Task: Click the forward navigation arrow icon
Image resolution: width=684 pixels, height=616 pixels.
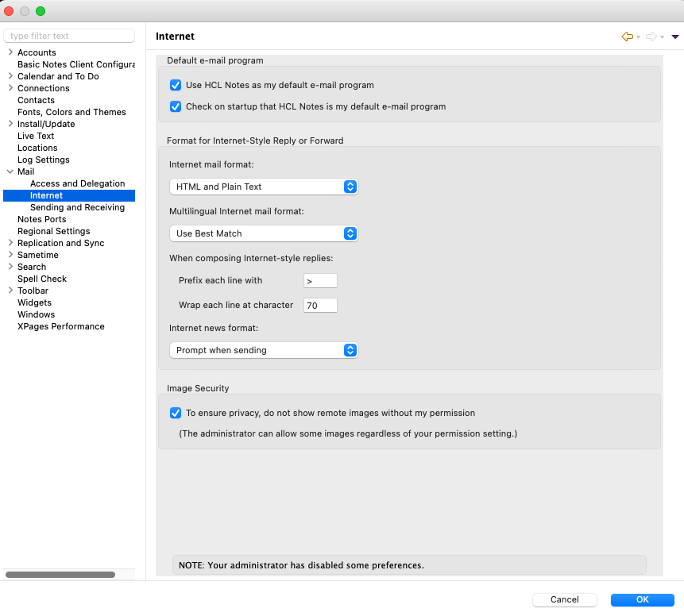Action: point(651,37)
